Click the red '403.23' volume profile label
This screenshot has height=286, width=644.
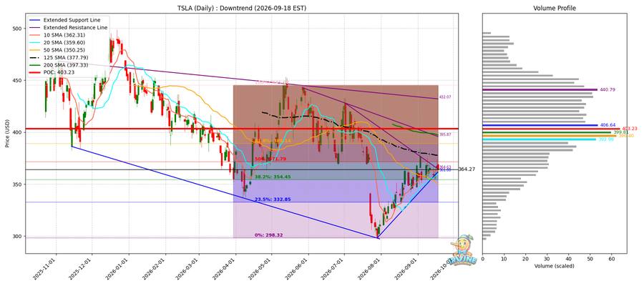[x=629, y=129]
